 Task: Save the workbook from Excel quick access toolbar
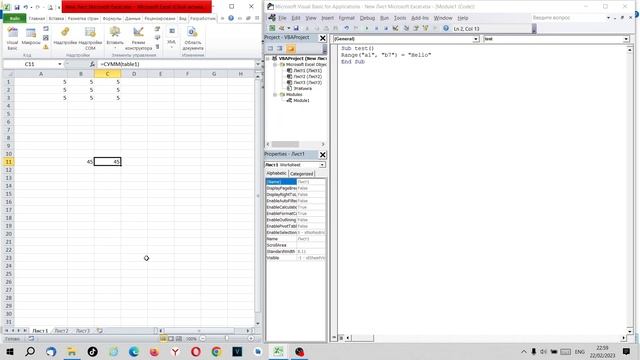point(17,7)
